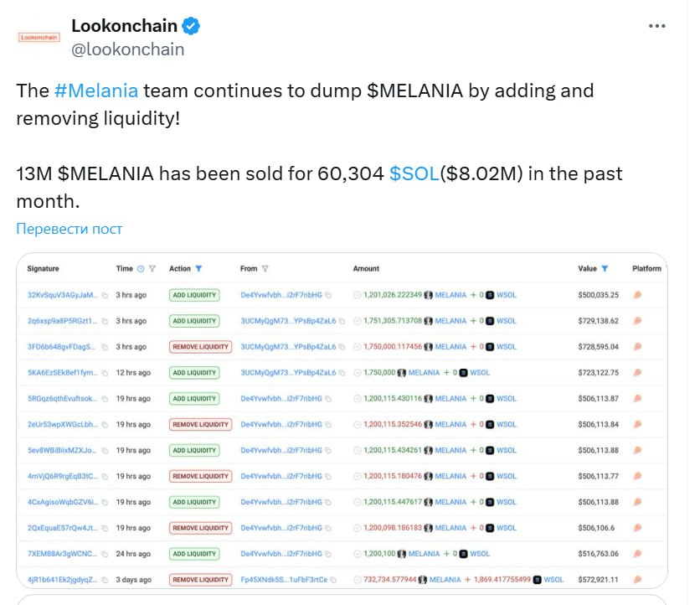Image resolution: width=700 pixels, height=605 pixels.
Task: Click the platform icon in the first row
Action: [x=637, y=295]
